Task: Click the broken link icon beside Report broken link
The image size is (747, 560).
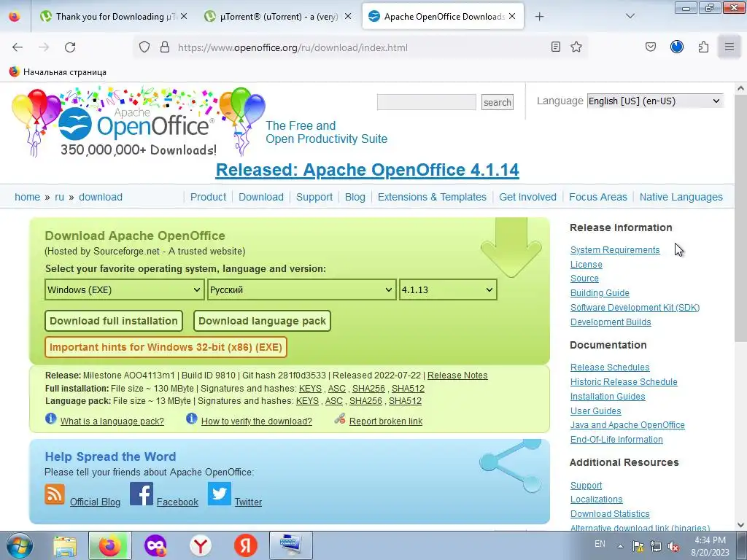Action: (x=340, y=419)
